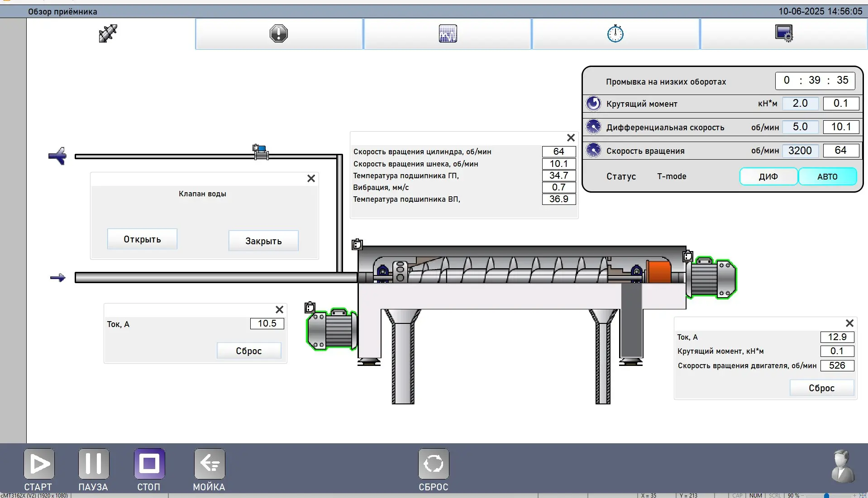Open the user profile avatar
The width and height of the screenshot is (868, 498).
tap(843, 466)
